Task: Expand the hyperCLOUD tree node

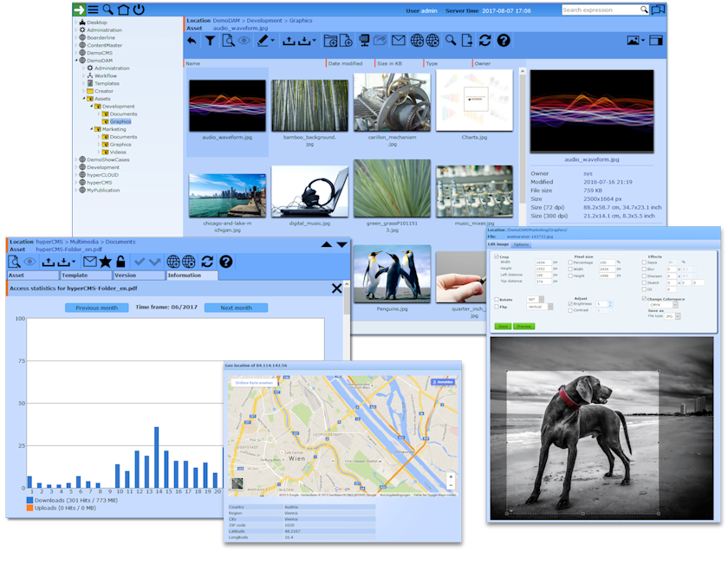Action: coord(76,175)
